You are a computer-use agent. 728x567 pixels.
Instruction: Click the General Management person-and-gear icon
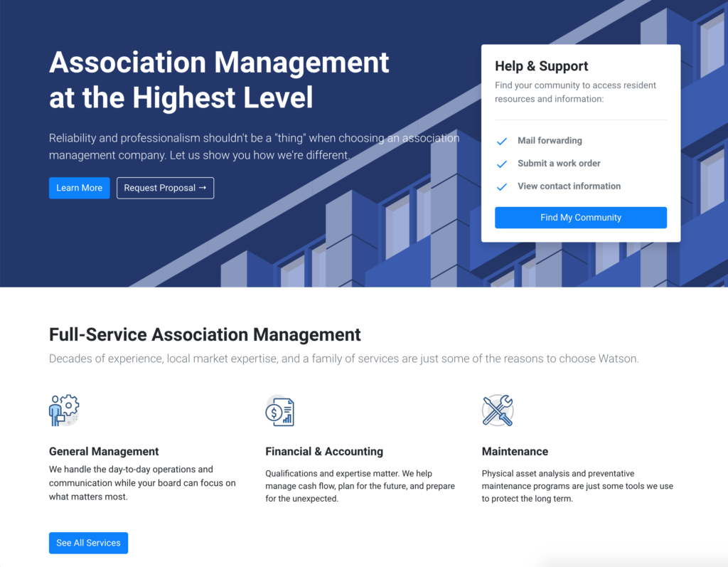(x=64, y=410)
